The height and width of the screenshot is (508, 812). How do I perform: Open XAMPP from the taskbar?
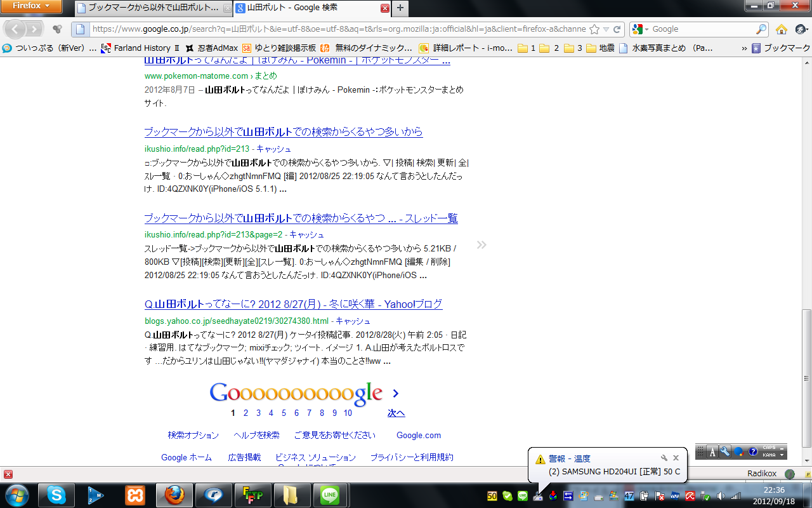click(x=134, y=495)
